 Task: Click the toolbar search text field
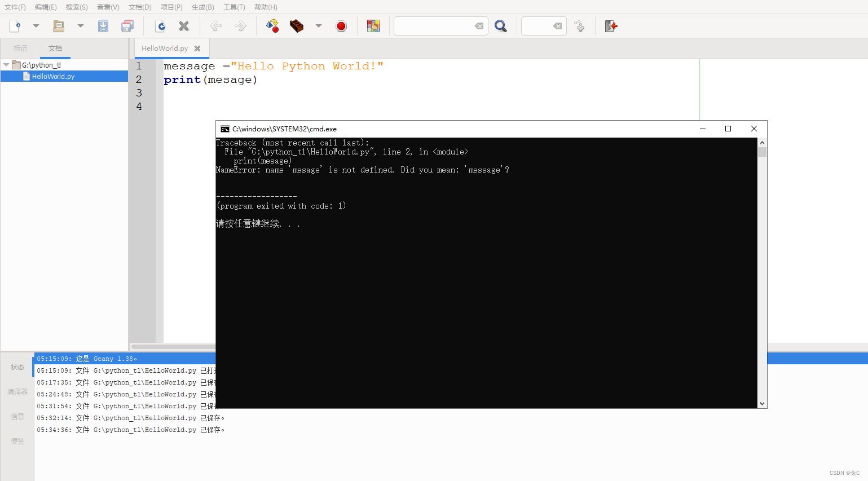click(434, 26)
